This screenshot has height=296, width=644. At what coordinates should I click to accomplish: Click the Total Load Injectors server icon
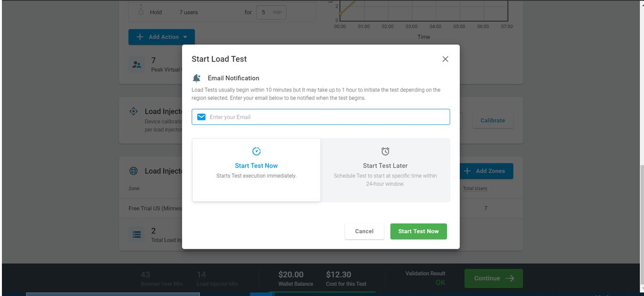point(137,234)
